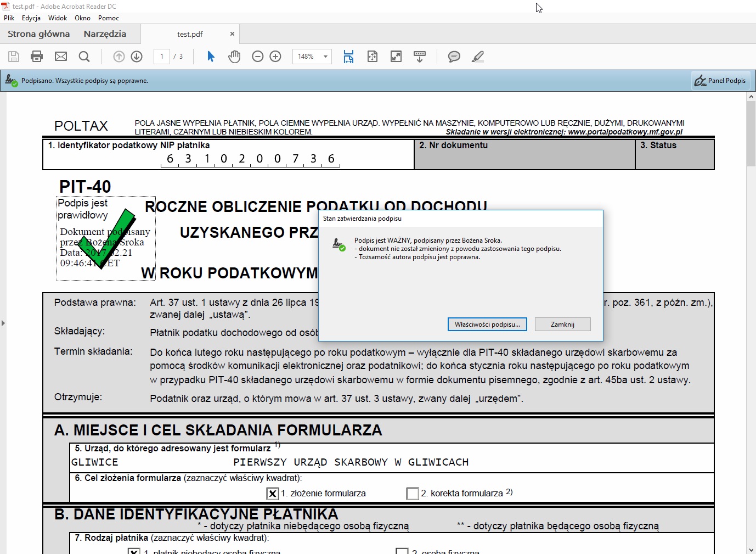
Task: Send file by email envelope icon
Action: click(x=61, y=56)
